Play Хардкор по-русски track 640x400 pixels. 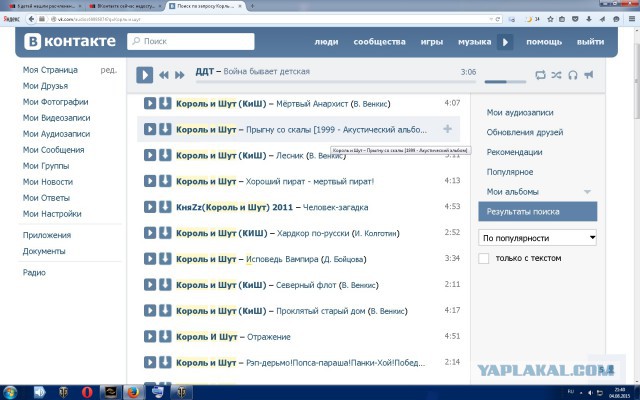(x=150, y=233)
